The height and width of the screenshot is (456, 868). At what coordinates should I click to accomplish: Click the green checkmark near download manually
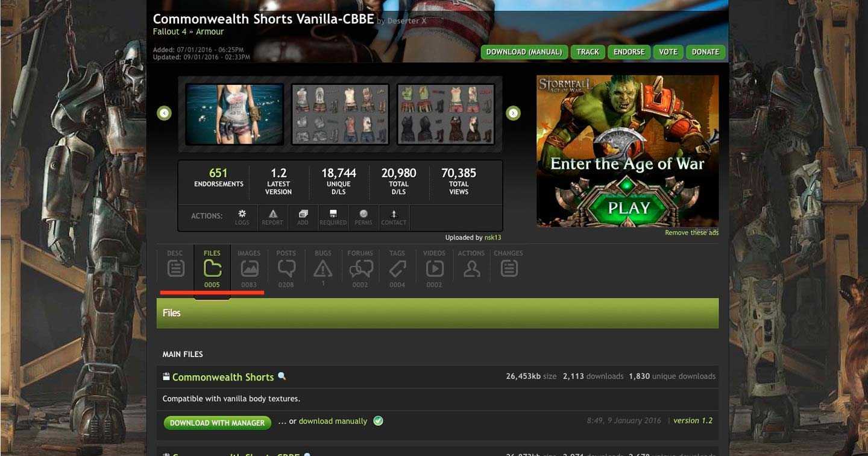378,420
